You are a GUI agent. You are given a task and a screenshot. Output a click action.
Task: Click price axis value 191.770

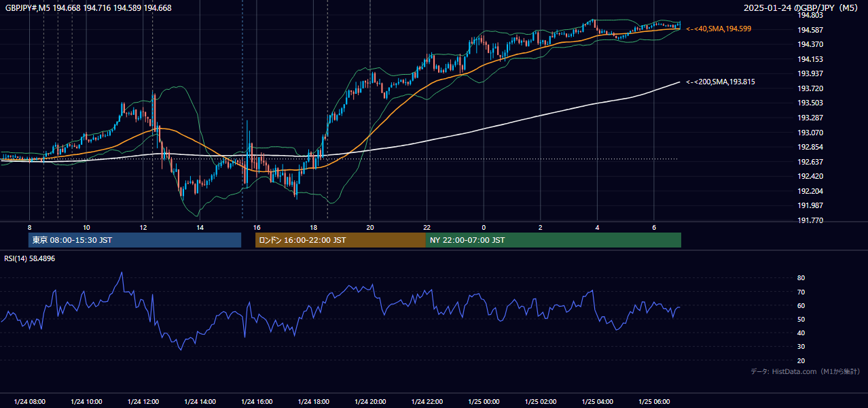[x=809, y=220]
